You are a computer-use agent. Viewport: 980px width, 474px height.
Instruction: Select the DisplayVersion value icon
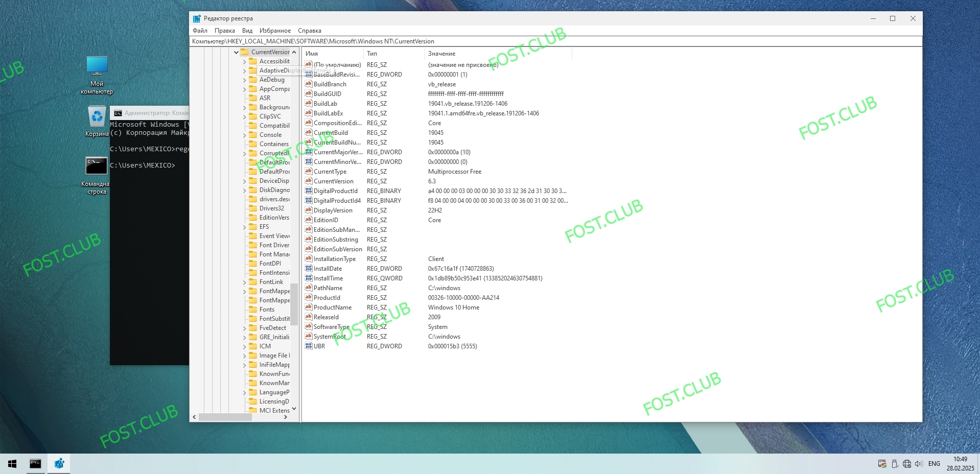coord(309,210)
